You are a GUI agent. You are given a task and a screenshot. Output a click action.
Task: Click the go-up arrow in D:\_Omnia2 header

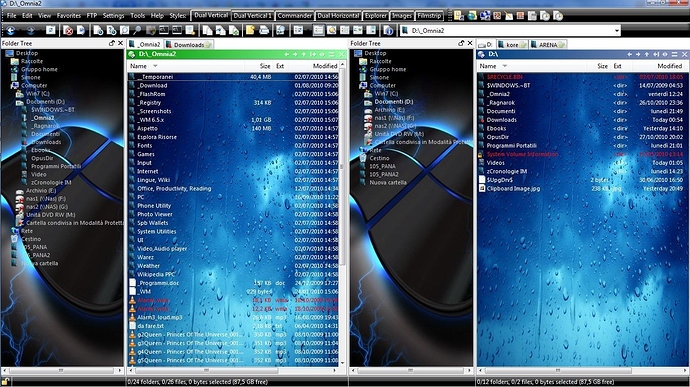click(304, 54)
